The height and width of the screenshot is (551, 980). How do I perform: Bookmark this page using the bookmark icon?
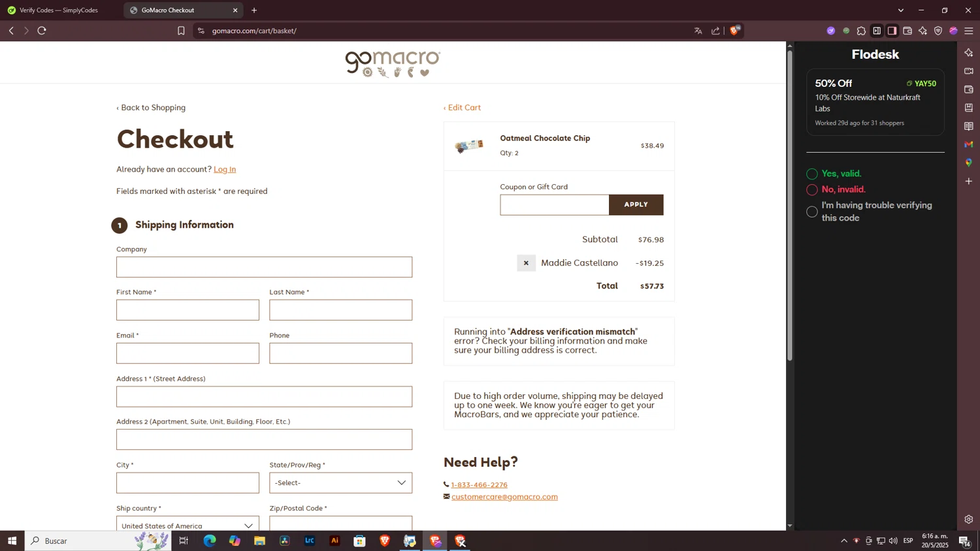pyautogui.click(x=181, y=31)
